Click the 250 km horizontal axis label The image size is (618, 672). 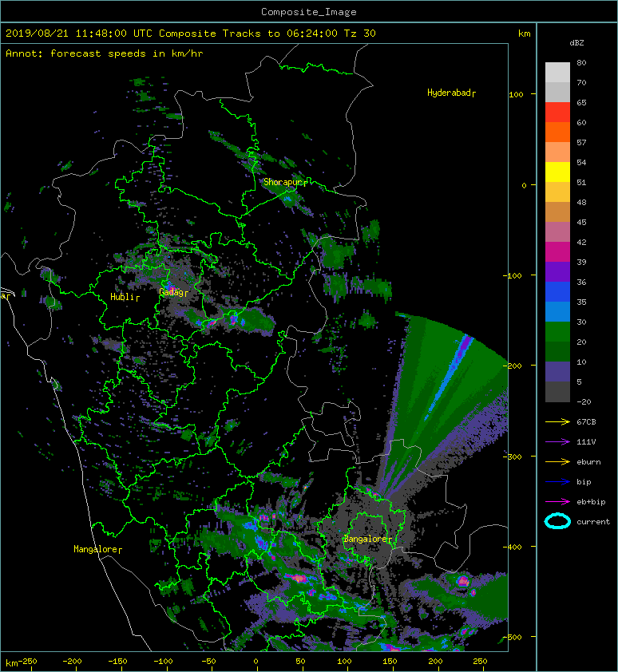[480, 662]
